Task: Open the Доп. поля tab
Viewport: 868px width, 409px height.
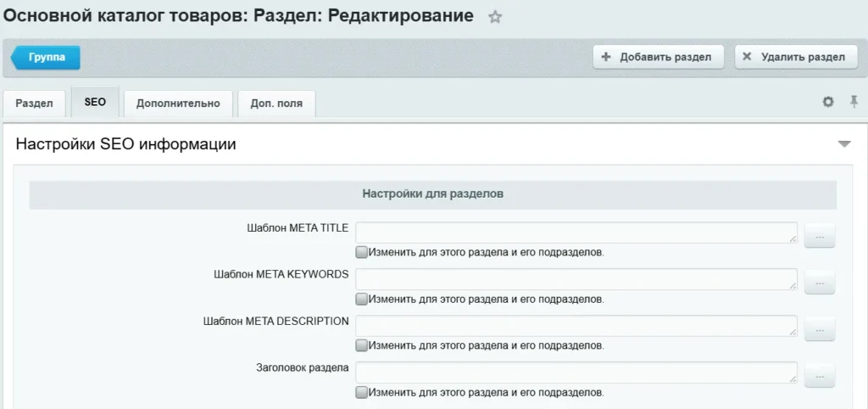Action: [276, 104]
